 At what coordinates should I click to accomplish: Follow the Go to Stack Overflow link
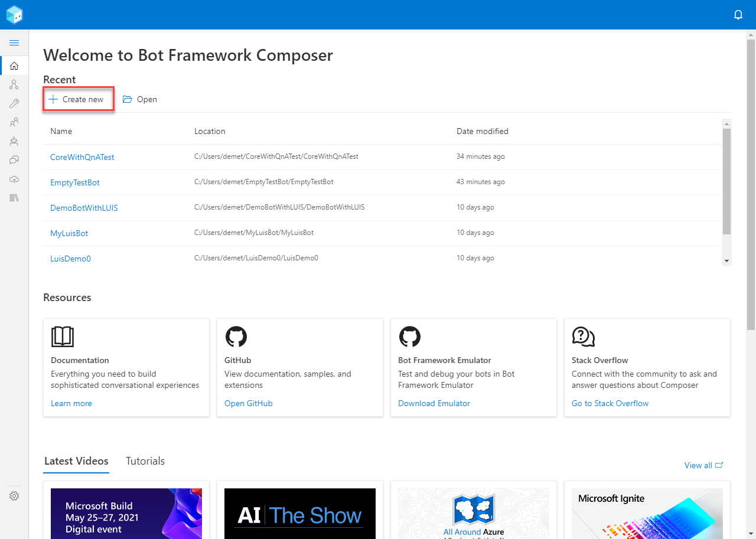pyautogui.click(x=610, y=403)
